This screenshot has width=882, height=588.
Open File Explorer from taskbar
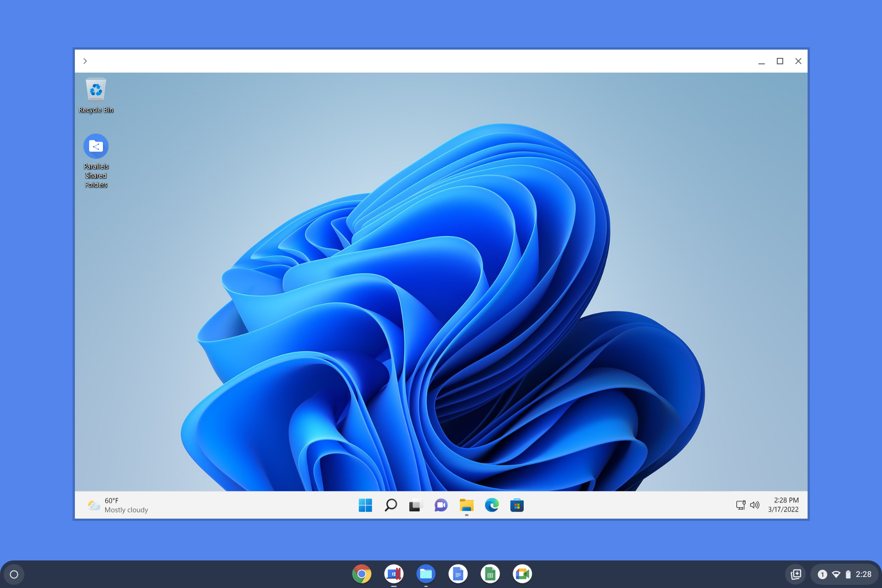pyautogui.click(x=467, y=505)
